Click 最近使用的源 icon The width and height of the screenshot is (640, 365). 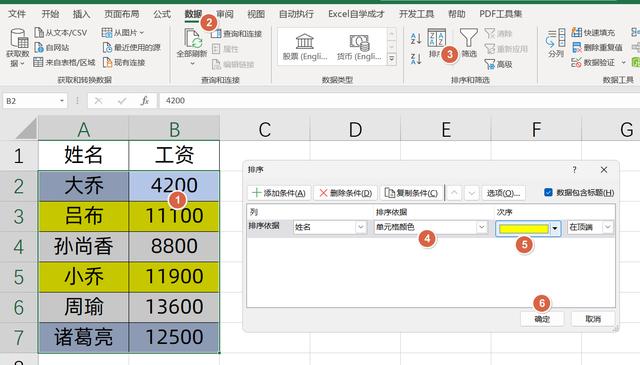click(107, 48)
